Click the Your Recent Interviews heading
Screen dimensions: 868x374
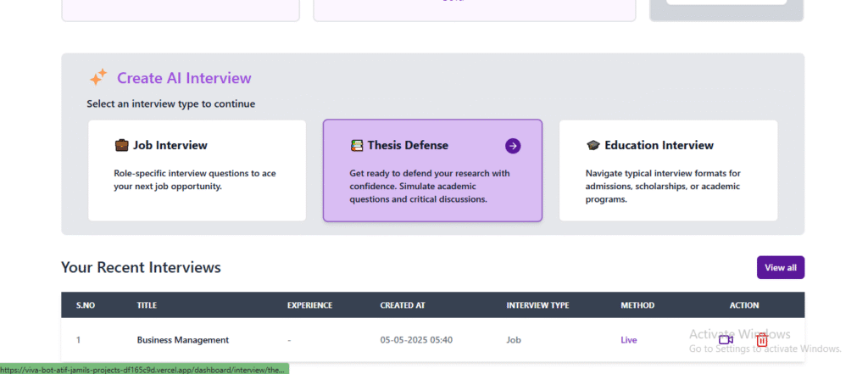click(x=141, y=267)
